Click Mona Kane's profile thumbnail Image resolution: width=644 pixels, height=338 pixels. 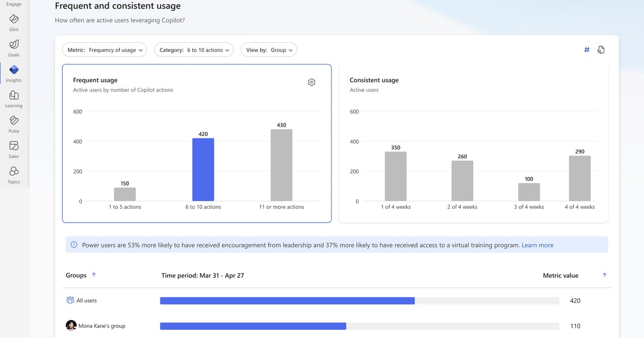(x=71, y=326)
